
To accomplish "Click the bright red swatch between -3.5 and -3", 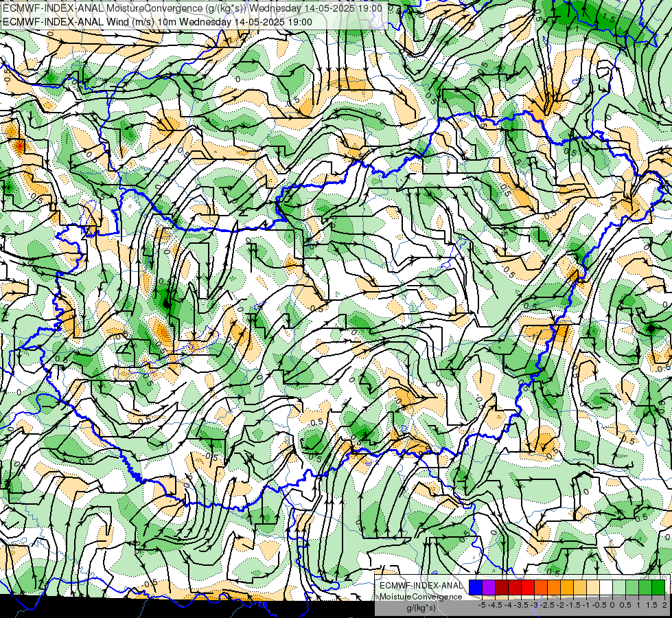I will tap(528, 588).
